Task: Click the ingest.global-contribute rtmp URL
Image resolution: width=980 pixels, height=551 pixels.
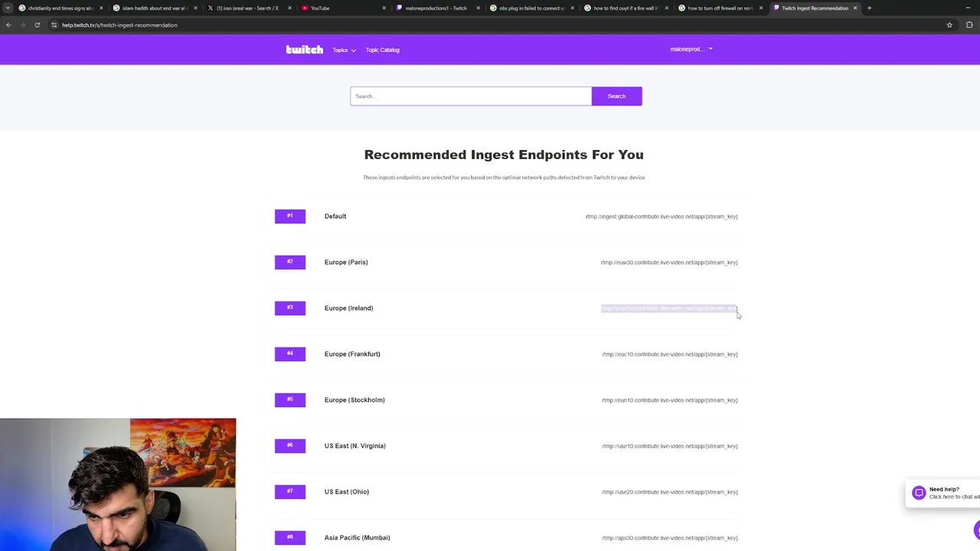Action: pos(661,217)
